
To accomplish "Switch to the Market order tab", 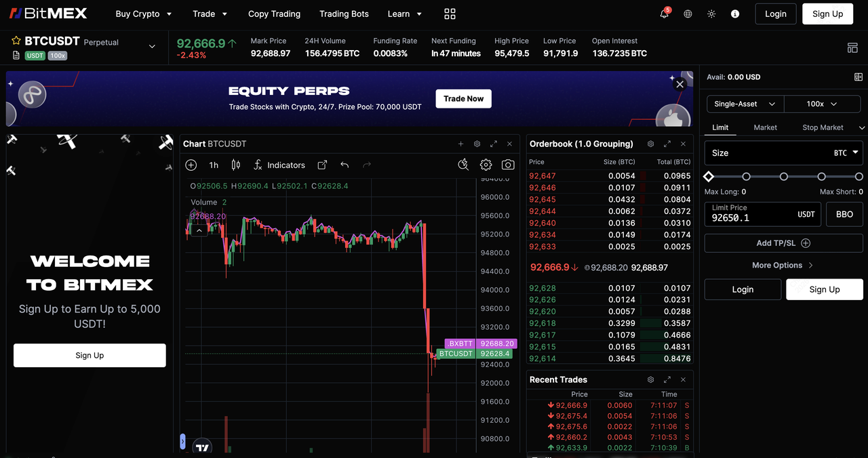I will (x=765, y=127).
